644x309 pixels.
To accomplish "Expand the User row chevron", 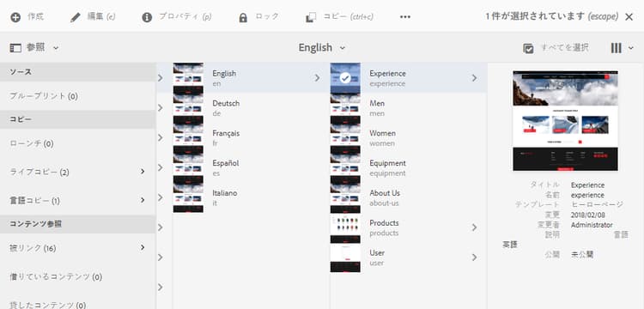I will (x=474, y=257).
